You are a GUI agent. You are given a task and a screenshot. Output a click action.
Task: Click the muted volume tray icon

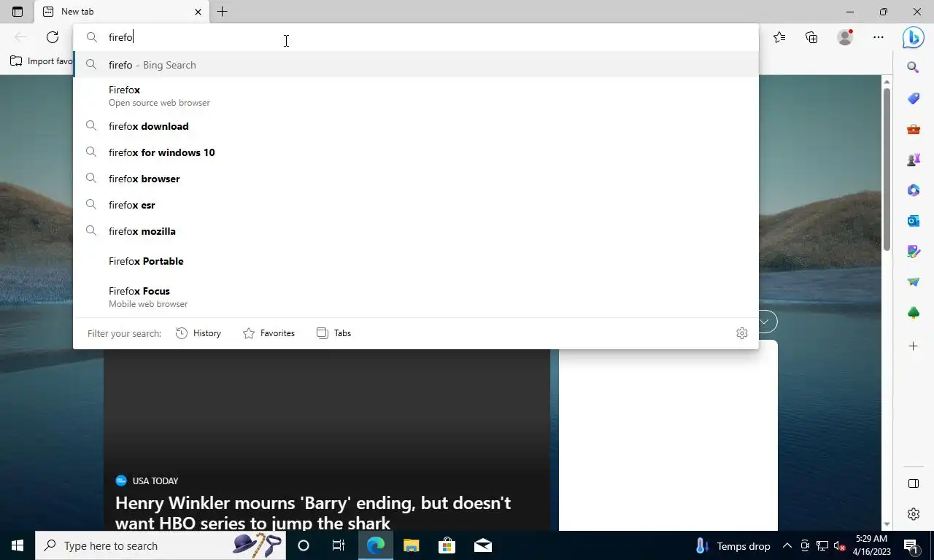point(839,545)
